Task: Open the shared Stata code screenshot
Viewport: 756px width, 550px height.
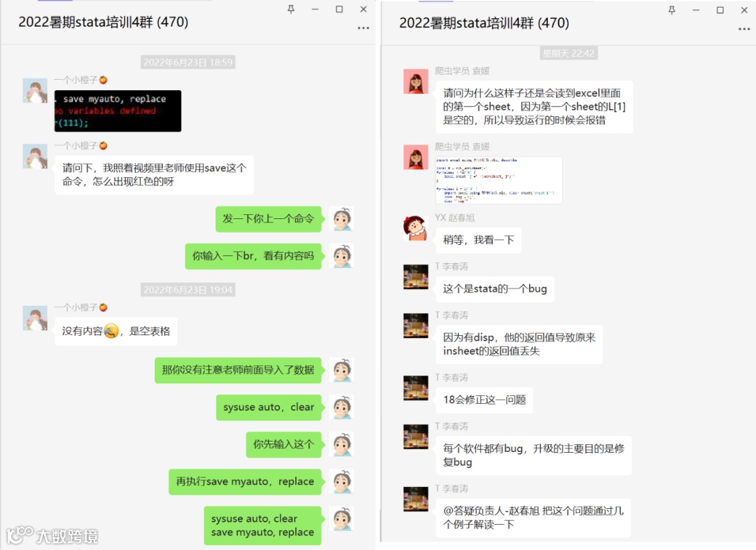Action: pyautogui.click(x=498, y=180)
